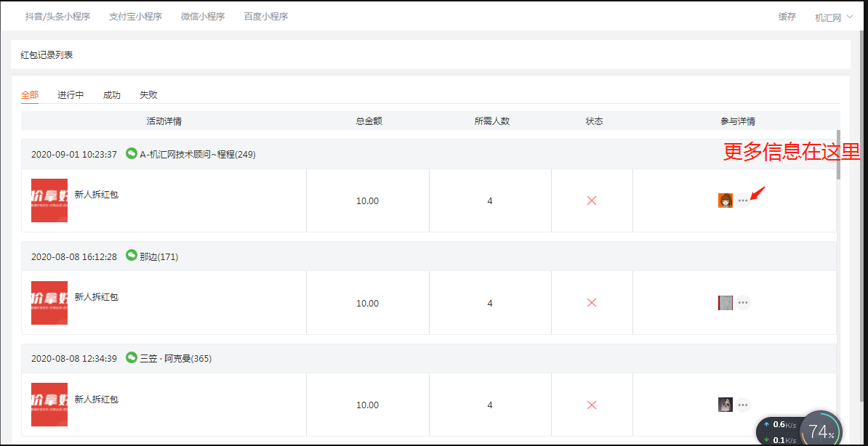Open 支付宝小程序 menu
The height and width of the screenshot is (446, 868).
point(136,16)
